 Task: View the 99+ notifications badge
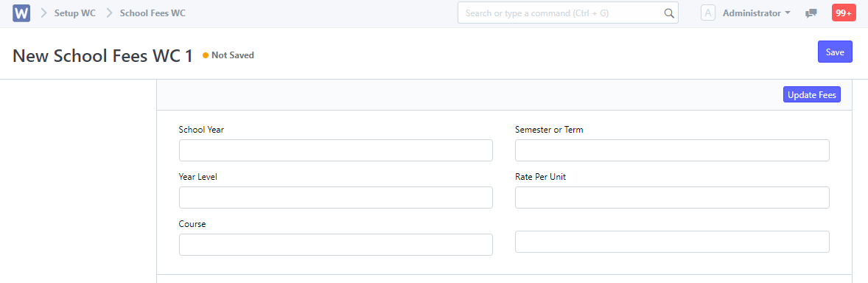(x=844, y=13)
